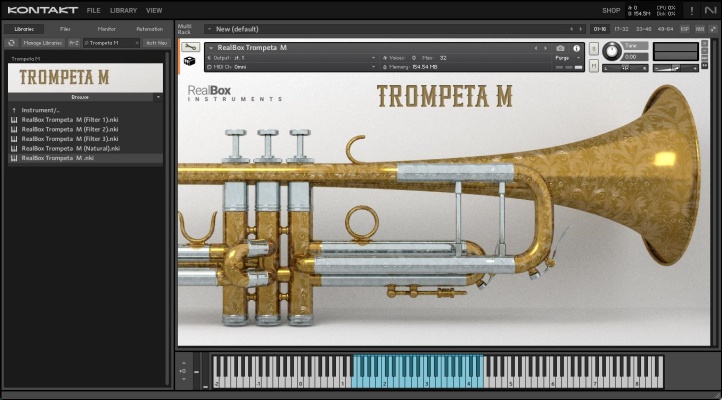Open the Trompeta M library dropdown arrow

click(x=158, y=97)
